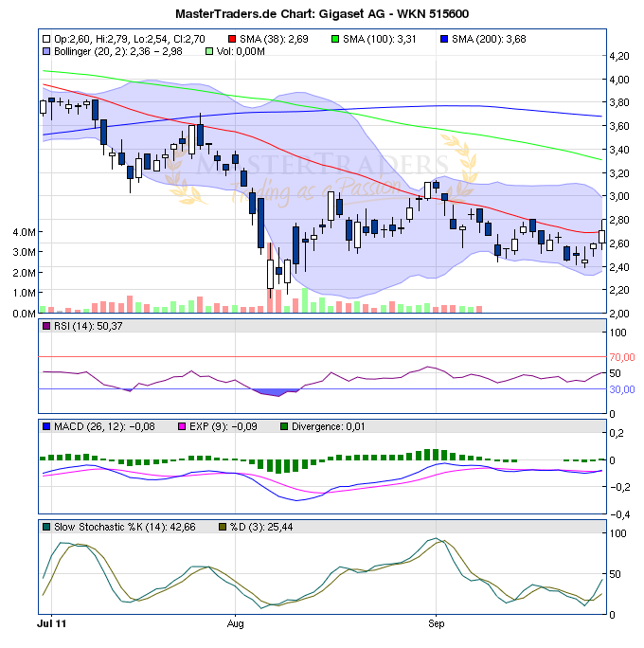Click the 2.0M volume axis label
Screen dimensions: 644x648
tap(24, 273)
